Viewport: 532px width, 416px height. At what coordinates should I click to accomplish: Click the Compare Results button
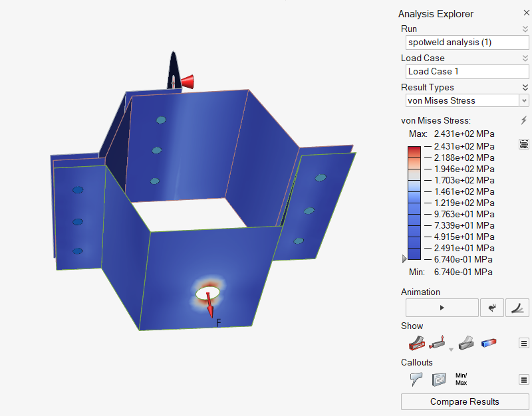pos(465,401)
